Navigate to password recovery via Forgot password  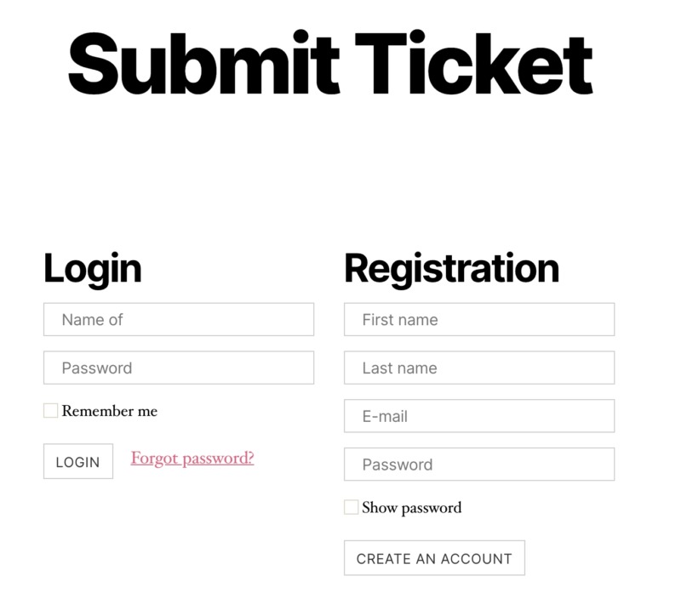point(191,459)
